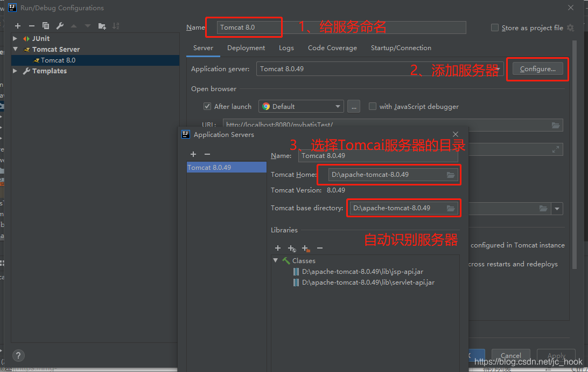Add excluded library icon under Libraries

tap(306, 248)
